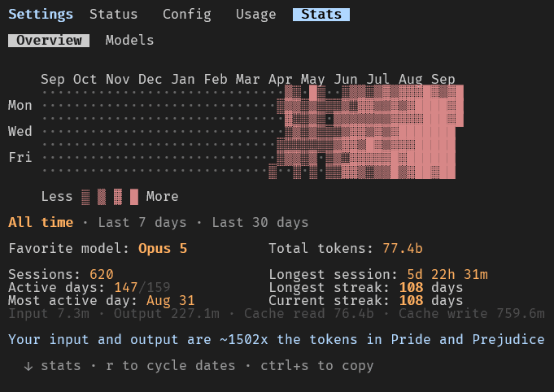The height and width of the screenshot is (392, 554).
Task: Click the ctrl+s to copy hint
Action: click(x=317, y=366)
